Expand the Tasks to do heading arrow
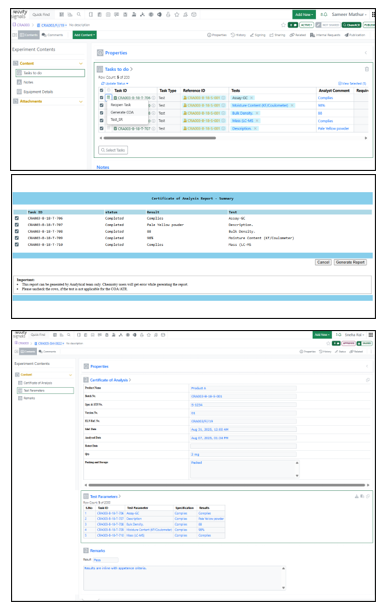Screen dimensions: 385x609 tap(131, 69)
